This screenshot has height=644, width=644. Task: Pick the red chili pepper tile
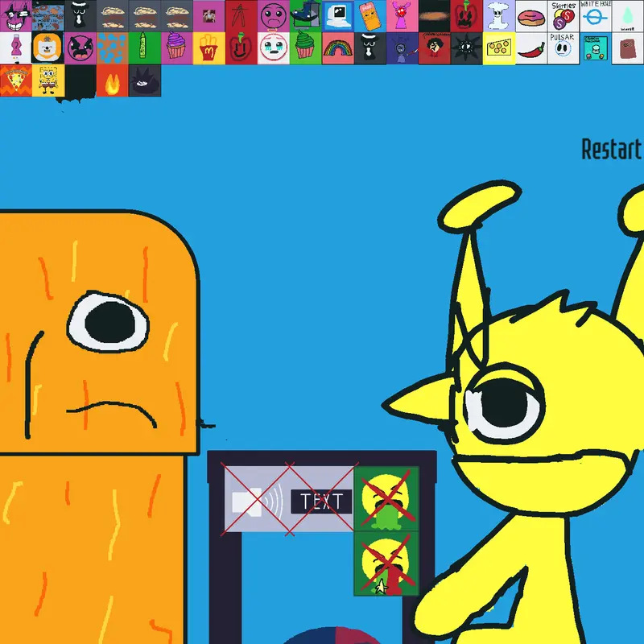(x=530, y=48)
